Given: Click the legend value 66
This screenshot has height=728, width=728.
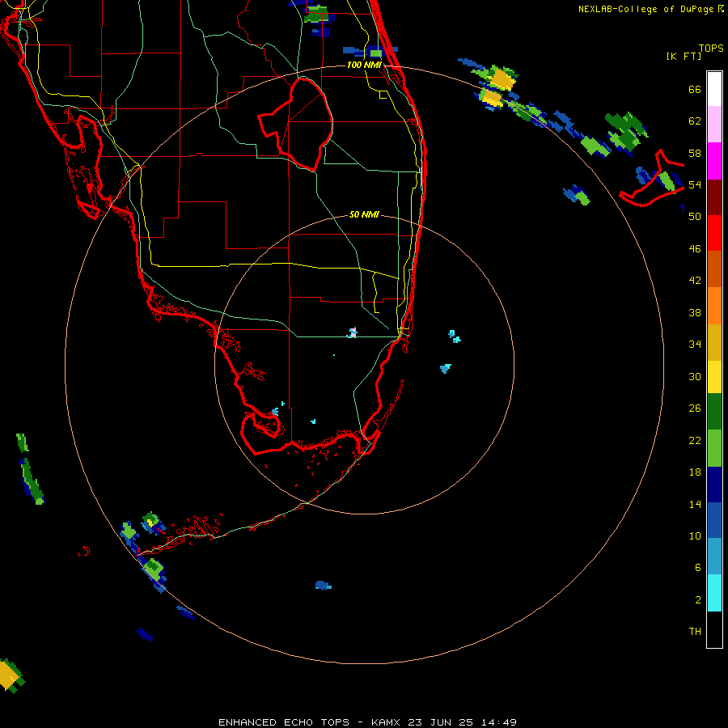Looking at the screenshot, I should tap(695, 89).
